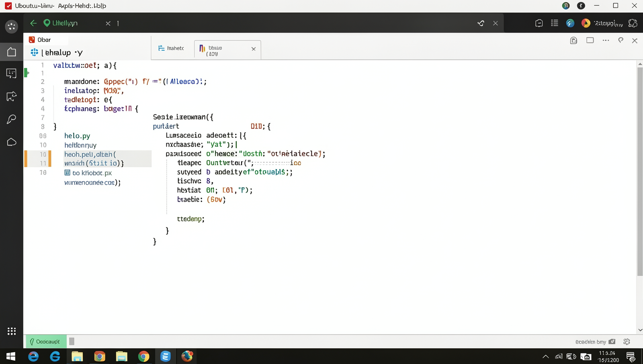Open Chrome from the taskbar

143,356
